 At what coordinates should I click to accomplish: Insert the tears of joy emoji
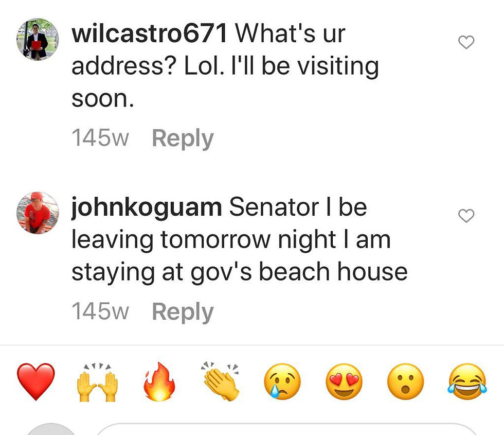467,381
